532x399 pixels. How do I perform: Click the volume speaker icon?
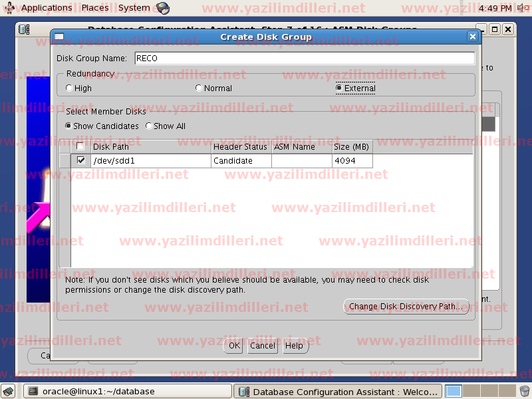point(522,8)
